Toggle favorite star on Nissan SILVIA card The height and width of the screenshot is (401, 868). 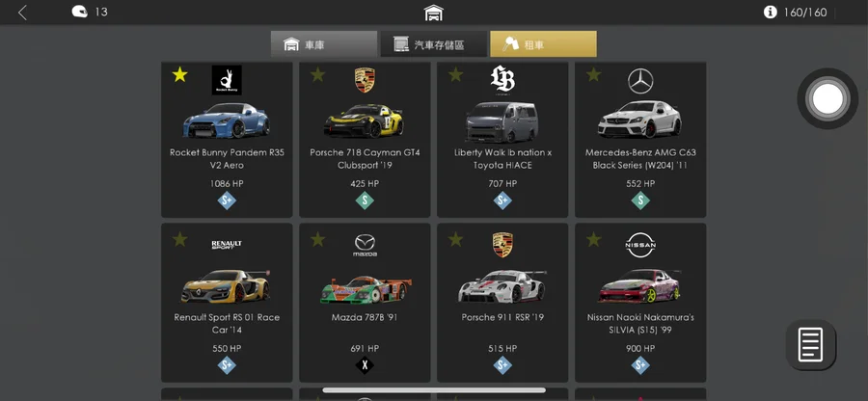[x=593, y=239]
